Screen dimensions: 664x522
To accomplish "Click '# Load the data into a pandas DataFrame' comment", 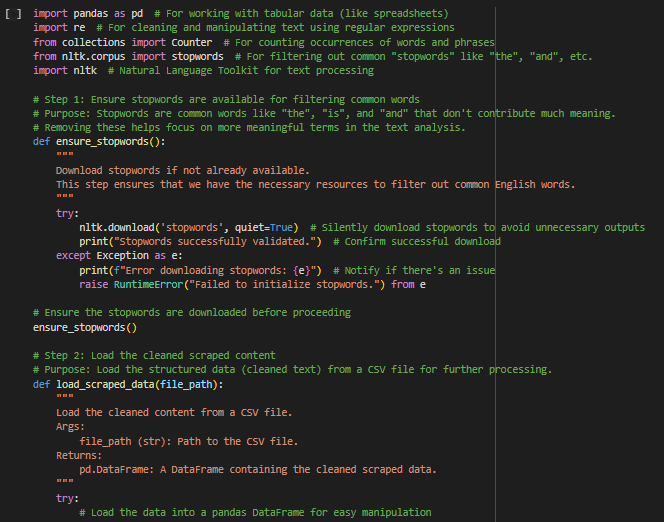I will 255,513.
